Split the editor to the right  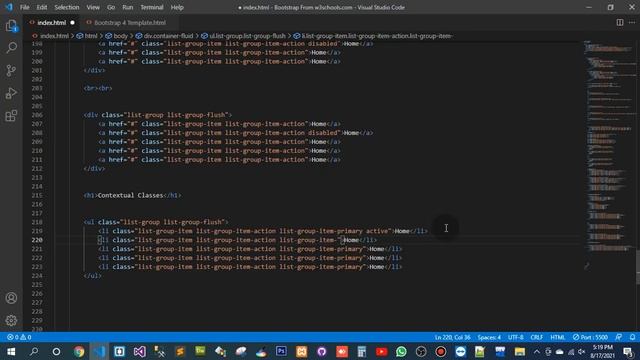[x=620, y=22]
